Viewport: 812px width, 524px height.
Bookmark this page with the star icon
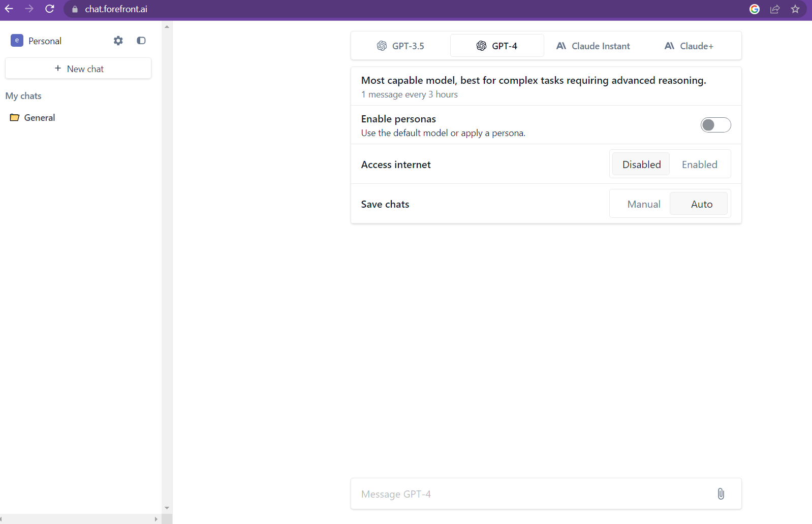[x=795, y=9]
